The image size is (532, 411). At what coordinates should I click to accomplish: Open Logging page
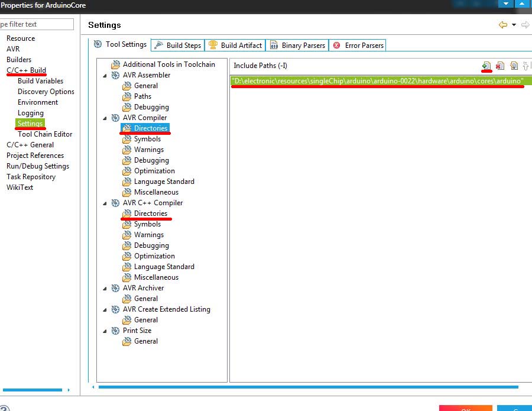click(31, 113)
